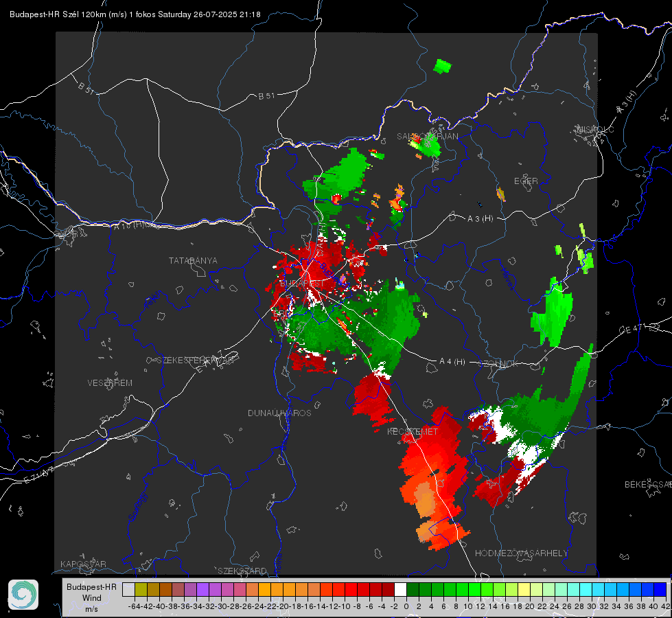The width and height of the screenshot is (672, 618).
Task: Click the swirl logo icon beside the legend
Action: [23, 595]
